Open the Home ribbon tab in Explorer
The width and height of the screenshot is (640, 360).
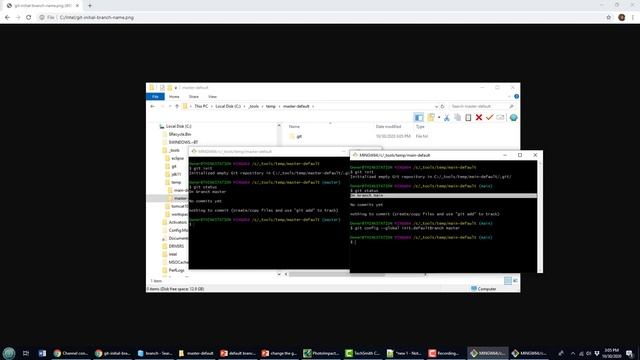point(174,97)
